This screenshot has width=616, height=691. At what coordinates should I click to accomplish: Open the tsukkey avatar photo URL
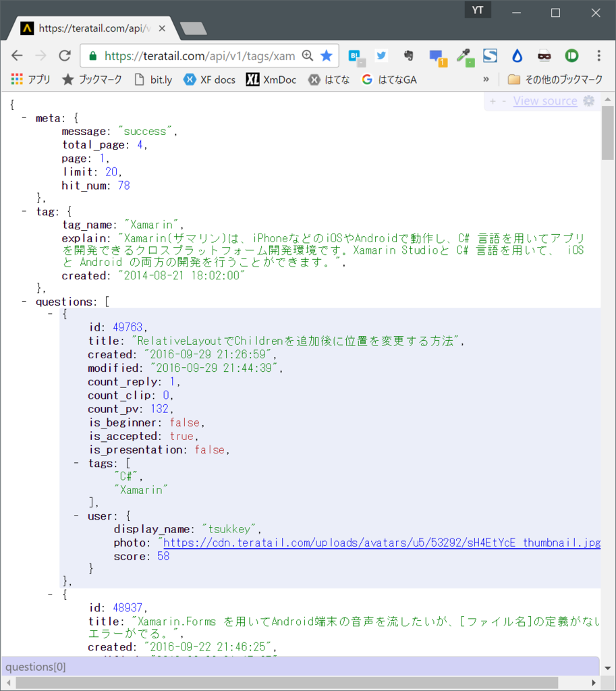click(x=382, y=543)
